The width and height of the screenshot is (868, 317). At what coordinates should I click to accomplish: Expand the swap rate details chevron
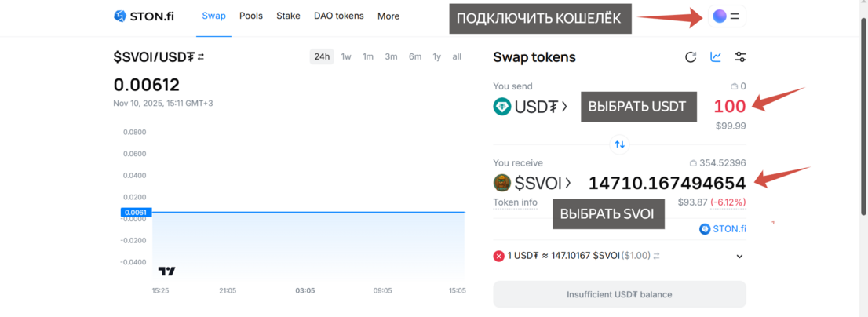[x=739, y=256]
